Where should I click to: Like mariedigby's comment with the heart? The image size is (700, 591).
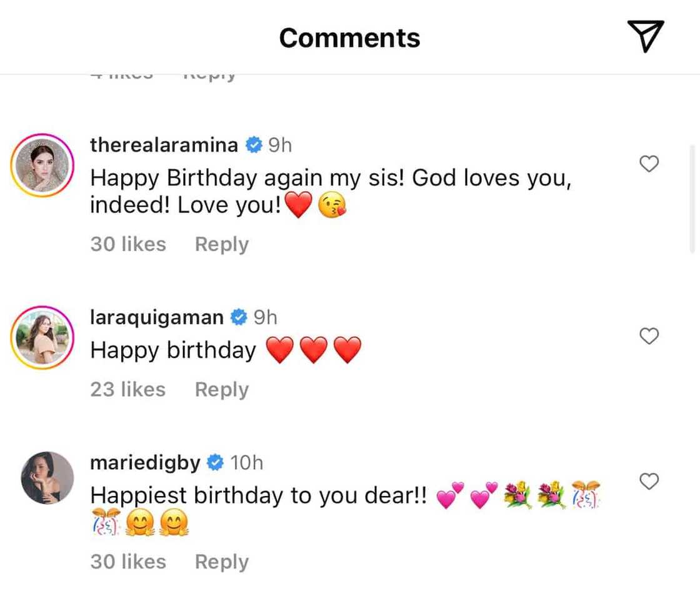(x=650, y=482)
